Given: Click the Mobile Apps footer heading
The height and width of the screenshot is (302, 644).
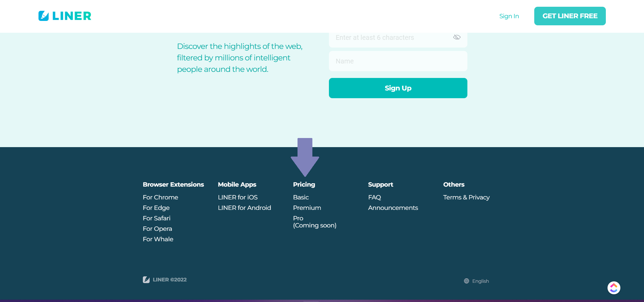Looking at the screenshot, I should [x=237, y=185].
